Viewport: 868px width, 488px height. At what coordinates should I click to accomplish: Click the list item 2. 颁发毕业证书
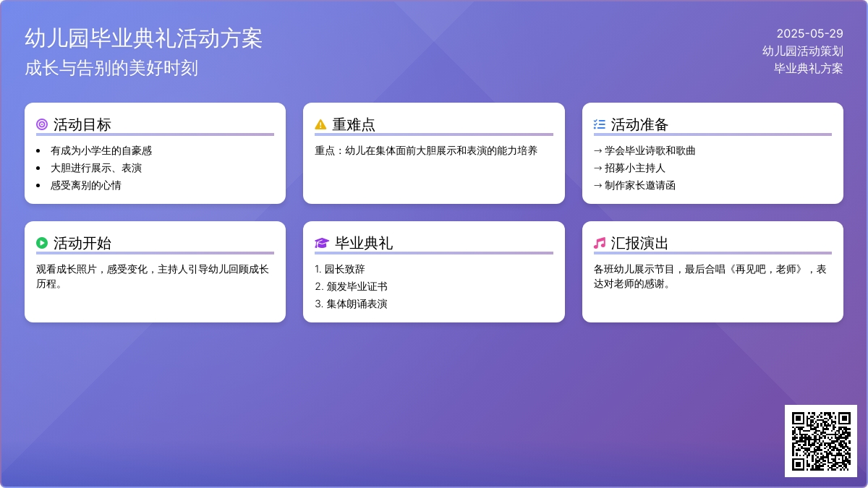(x=351, y=286)
